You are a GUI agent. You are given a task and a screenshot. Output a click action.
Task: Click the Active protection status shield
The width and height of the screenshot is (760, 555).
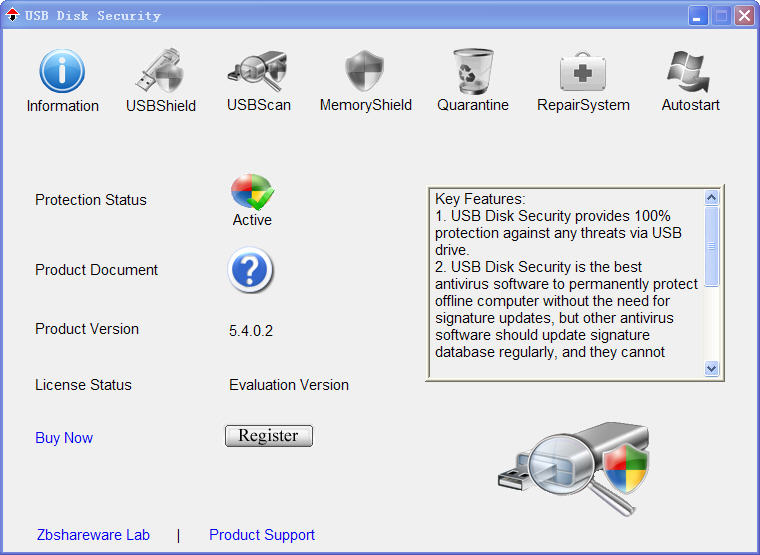point(252,192)
